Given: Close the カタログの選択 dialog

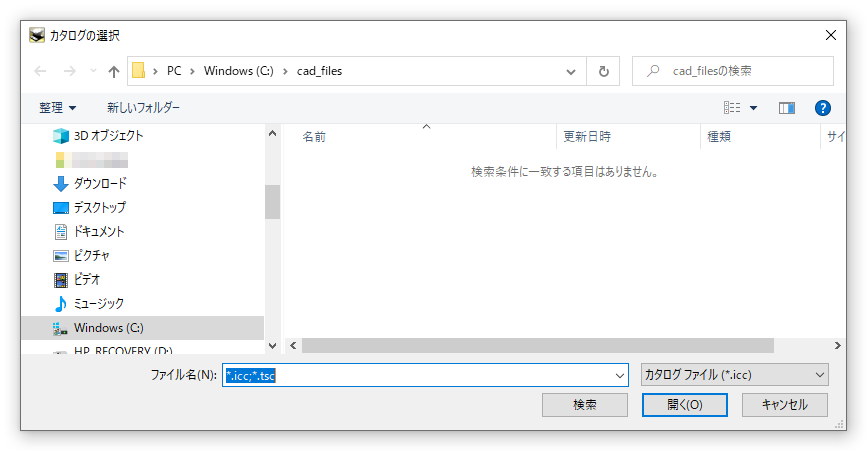Looking at the screenshot, I should click(x=831, y=35).
